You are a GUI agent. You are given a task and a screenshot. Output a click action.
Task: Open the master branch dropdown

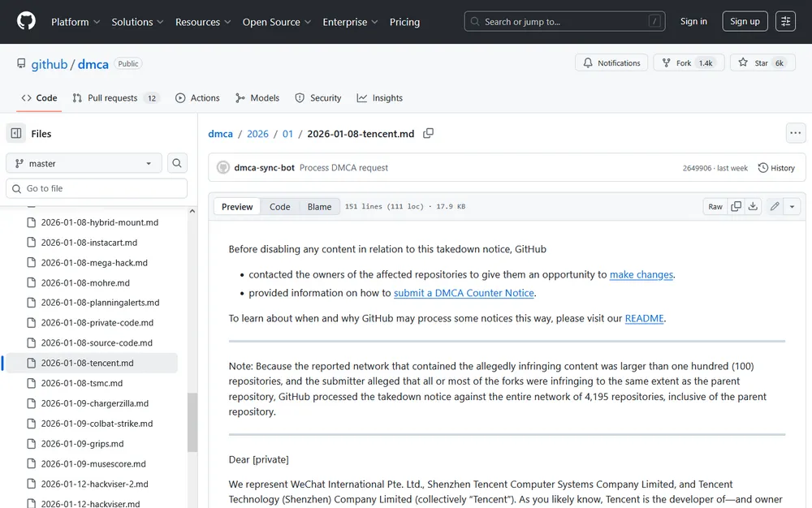(x=84, y=163)
